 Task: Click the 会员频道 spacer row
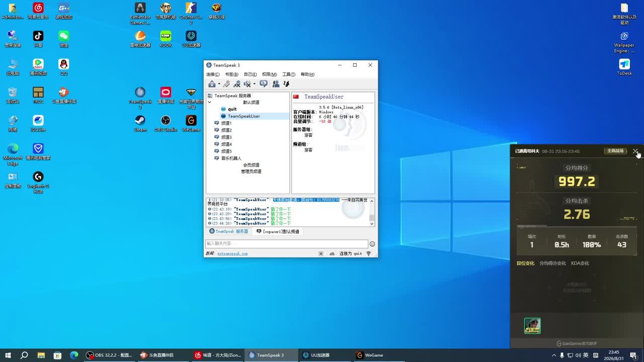tap(251, 165)
